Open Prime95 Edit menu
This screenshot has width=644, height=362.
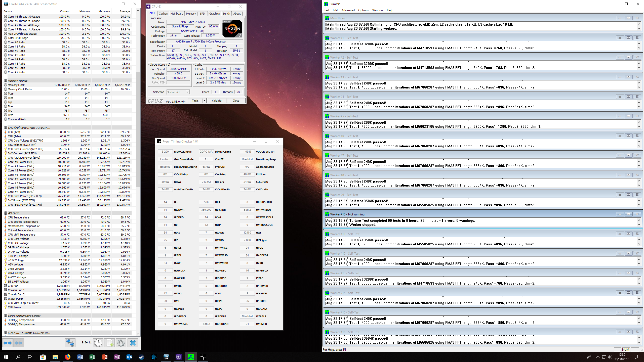click(335, 10)
